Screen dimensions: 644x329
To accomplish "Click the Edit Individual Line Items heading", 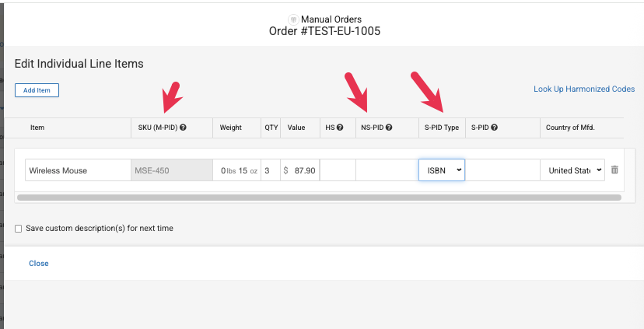I will [x=79, y=64].
